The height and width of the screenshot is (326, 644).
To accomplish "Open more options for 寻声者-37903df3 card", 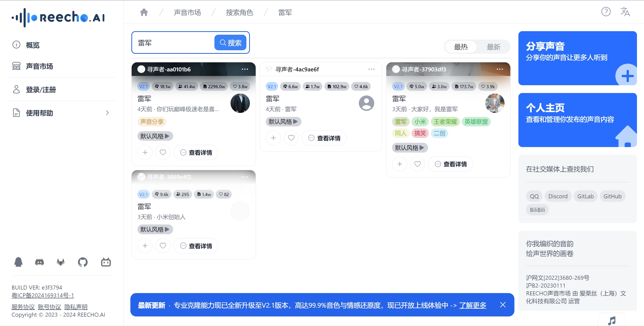I will coord(500,69).
